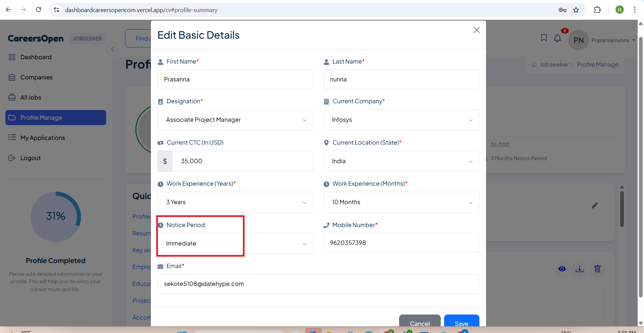Open the Designation dropdown
Viewport: 644px width, 333px height.
pos(235,120)
